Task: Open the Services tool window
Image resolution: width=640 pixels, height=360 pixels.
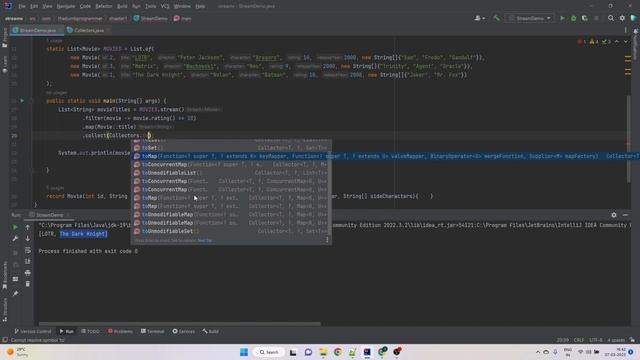Action: [x=183, y=331]
